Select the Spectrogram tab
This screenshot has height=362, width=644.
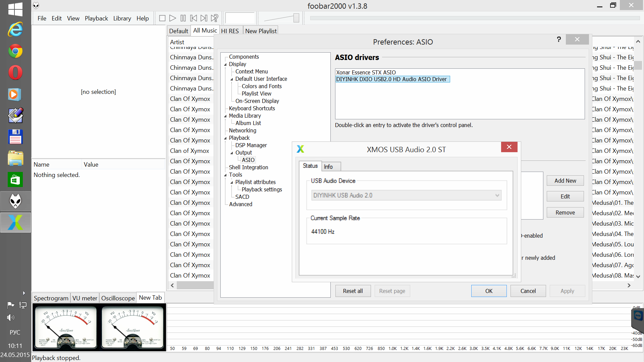tap(51, 298)
